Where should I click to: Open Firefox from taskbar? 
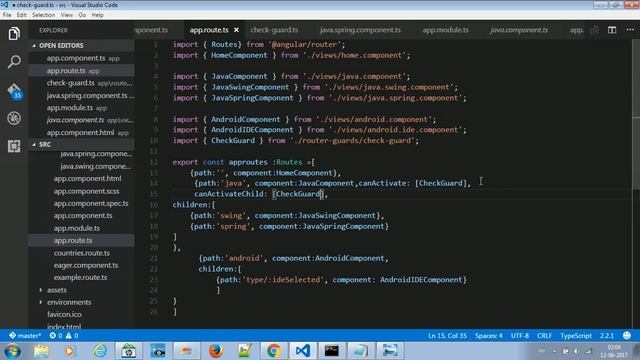[x=216, y=351]
